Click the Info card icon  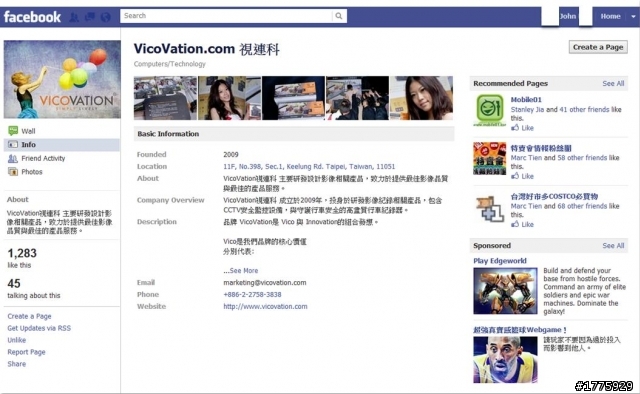point(13,145)
